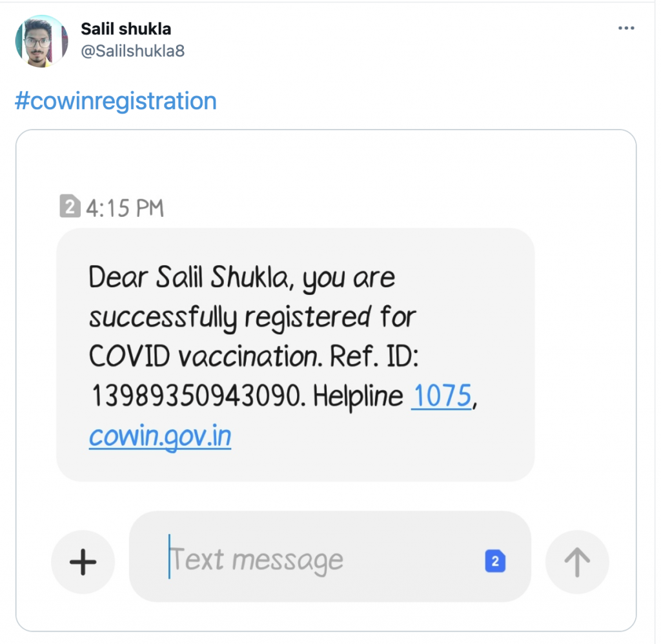Click the "COVID vaccination" text in message
The image size is (661, 644).
[203, 357]
